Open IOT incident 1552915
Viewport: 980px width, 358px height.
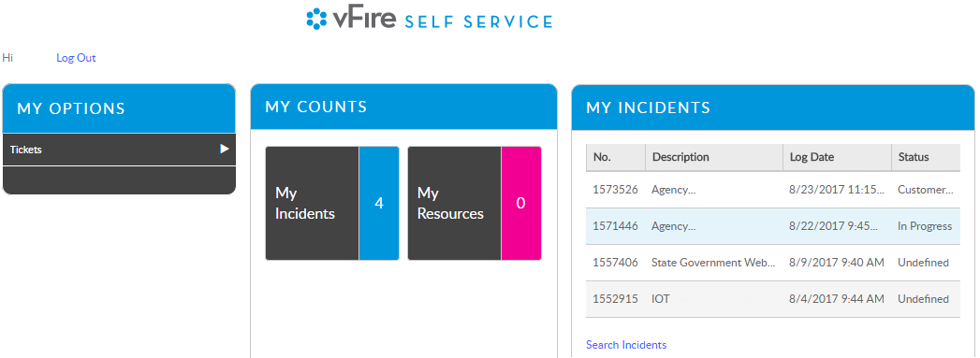pos(773,299)
